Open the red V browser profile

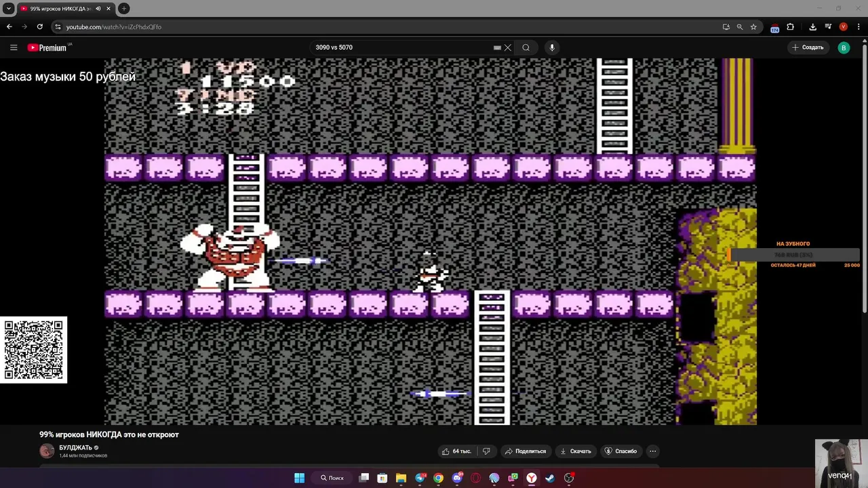point(844,27)
